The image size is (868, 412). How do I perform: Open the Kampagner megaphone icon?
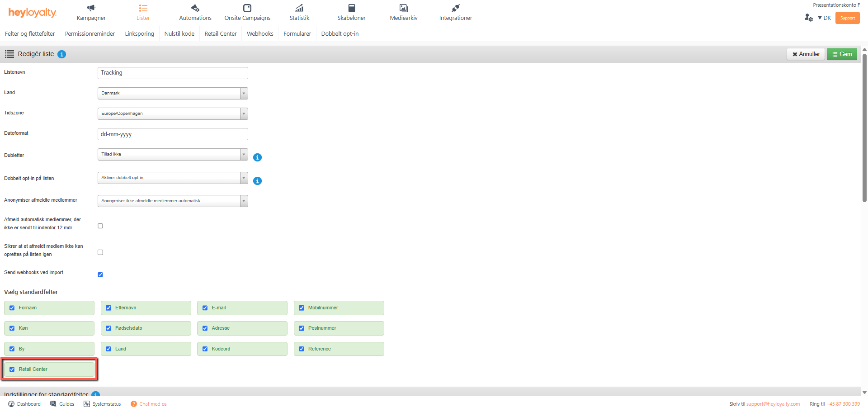tap(91, 8)
